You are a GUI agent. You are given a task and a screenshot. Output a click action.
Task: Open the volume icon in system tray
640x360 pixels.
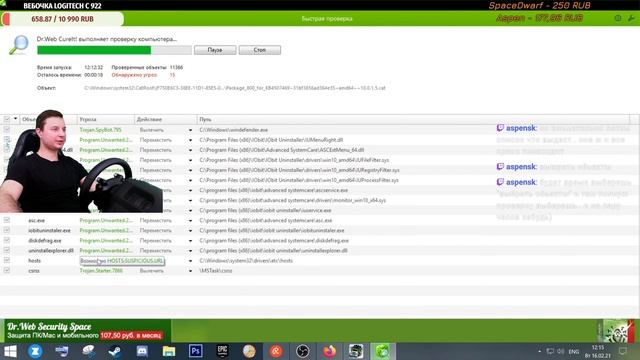561,351
